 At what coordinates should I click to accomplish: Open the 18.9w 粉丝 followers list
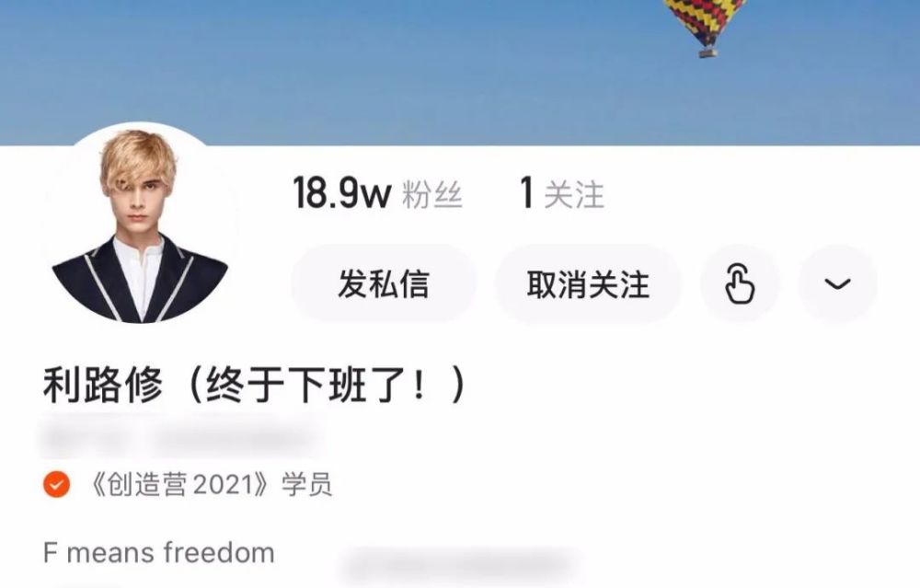point(378,193)
